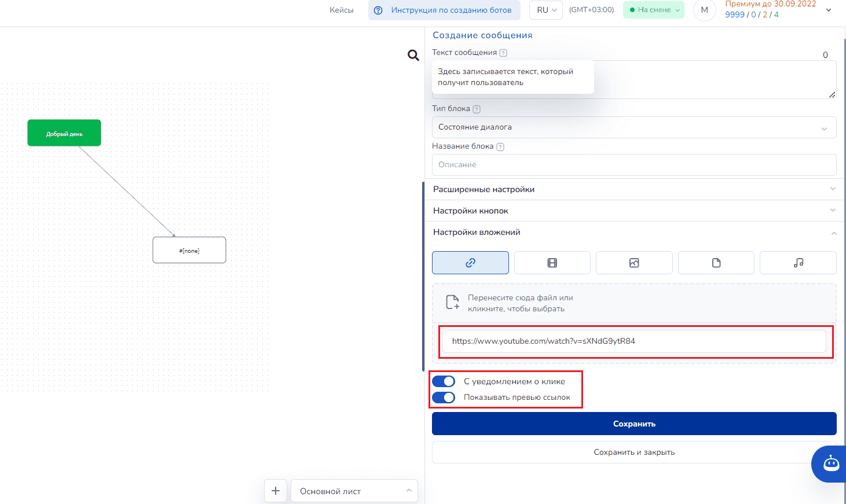Image resolution: width=846 pixels, height=504 pixels.
Task: Select the image attachment tab icon
Action: coord(634,263)
